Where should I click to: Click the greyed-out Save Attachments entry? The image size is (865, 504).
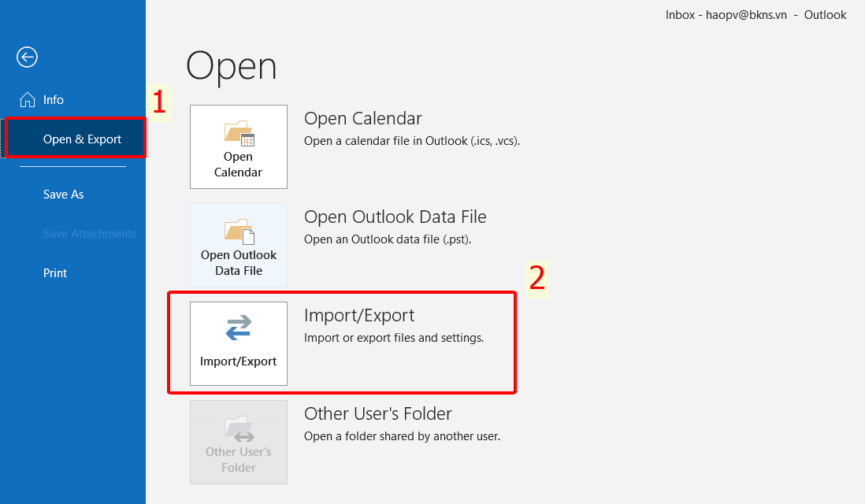[x=90, y=233]
